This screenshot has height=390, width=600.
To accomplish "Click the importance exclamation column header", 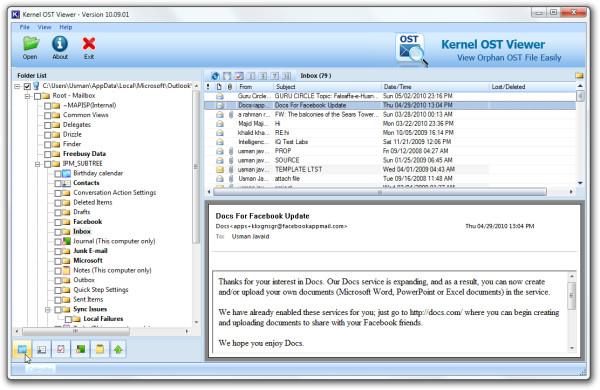I will [208, 87].
